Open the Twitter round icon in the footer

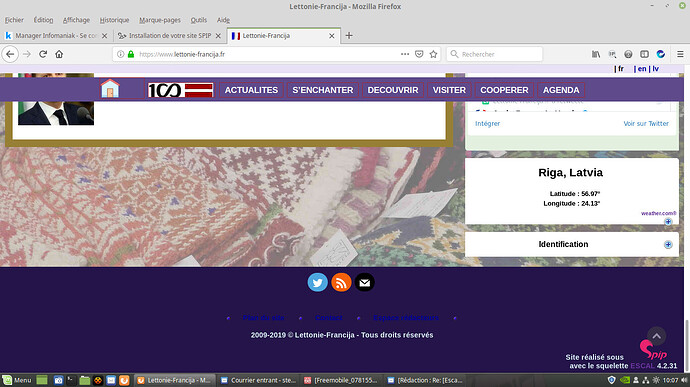point(317,282)
